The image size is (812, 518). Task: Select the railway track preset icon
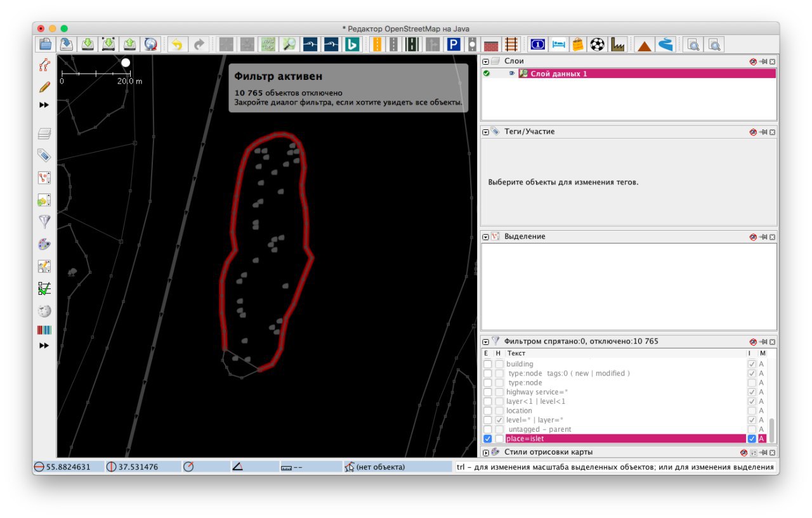(x=511, y=44)
